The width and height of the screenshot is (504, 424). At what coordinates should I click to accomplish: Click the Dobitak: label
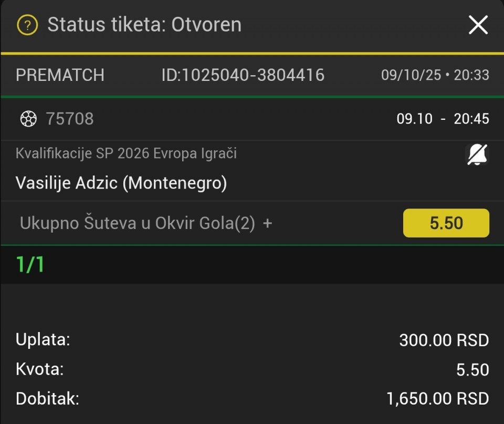pos(47,398)
